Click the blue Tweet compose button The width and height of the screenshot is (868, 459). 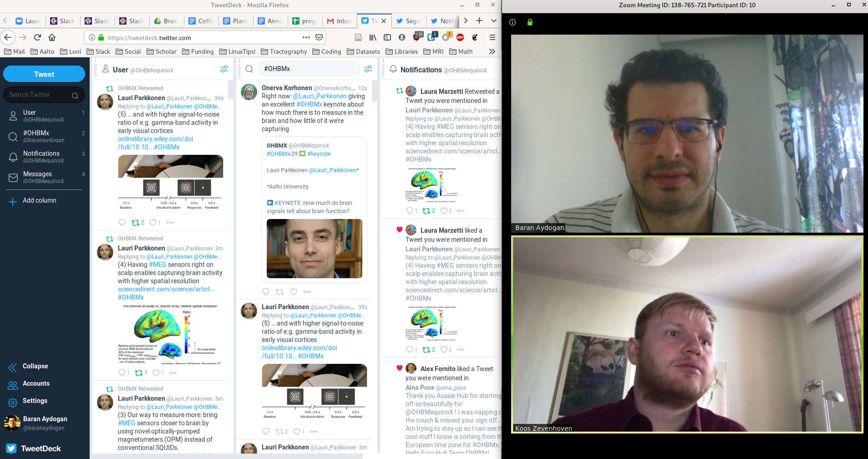click(x=44, y=74)
